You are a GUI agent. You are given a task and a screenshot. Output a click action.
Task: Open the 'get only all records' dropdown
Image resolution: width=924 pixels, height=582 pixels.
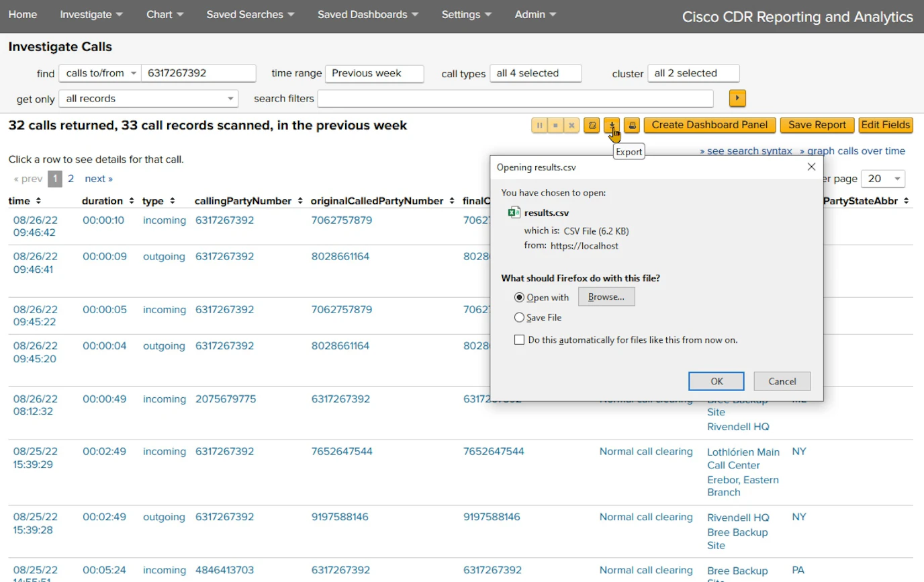[148, 98]
